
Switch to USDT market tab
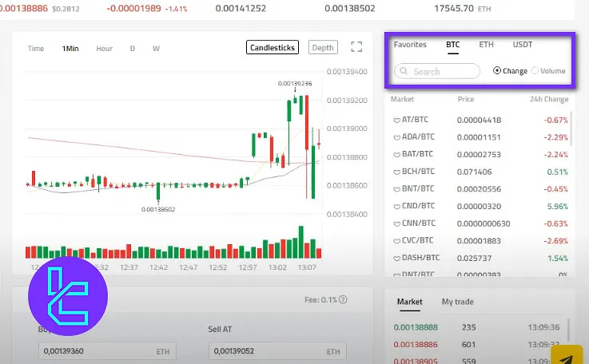522,44
